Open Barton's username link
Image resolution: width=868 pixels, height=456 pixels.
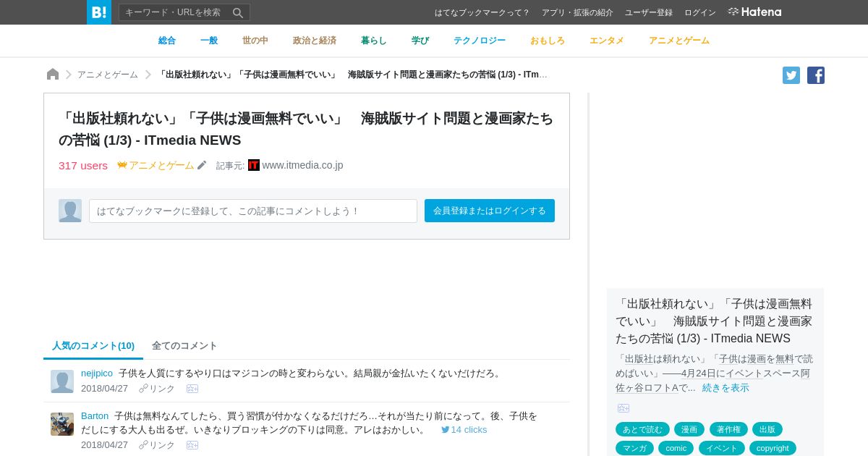pos(95,416)
